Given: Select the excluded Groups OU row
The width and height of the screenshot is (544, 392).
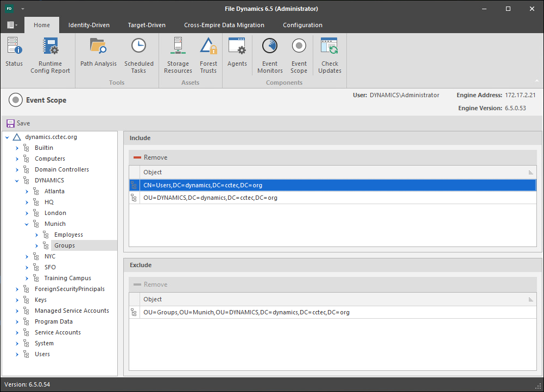Looking at the screenshot, I should pos(246,312).
